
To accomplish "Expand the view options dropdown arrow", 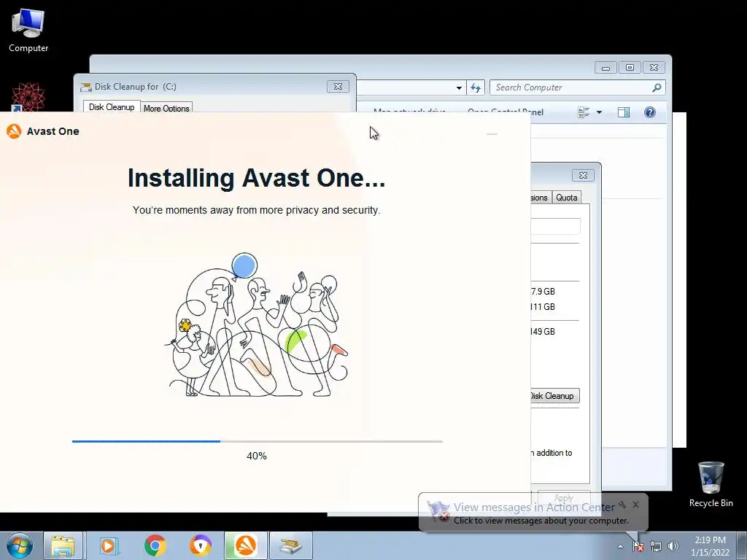I will 600,112.
